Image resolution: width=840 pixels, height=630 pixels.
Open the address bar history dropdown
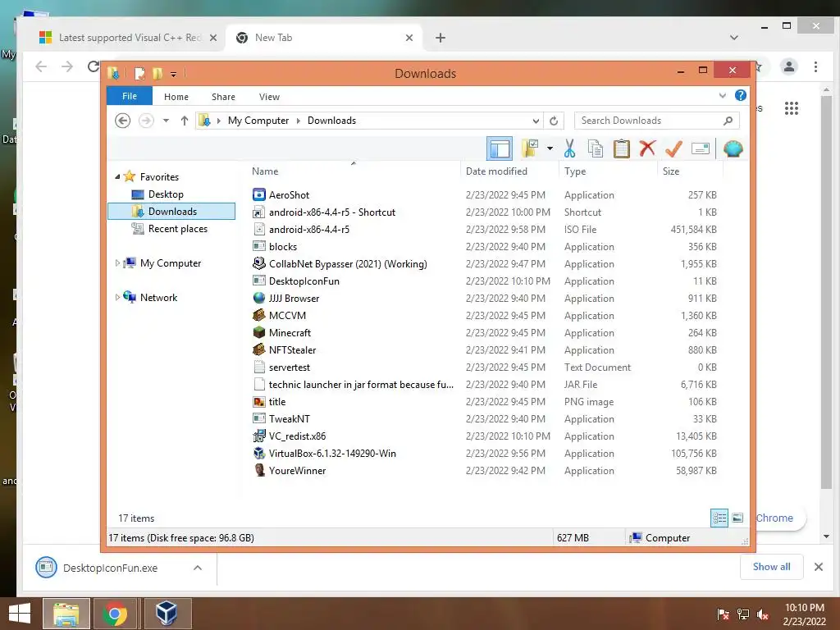pyautogui.click(x=536, y=121)
